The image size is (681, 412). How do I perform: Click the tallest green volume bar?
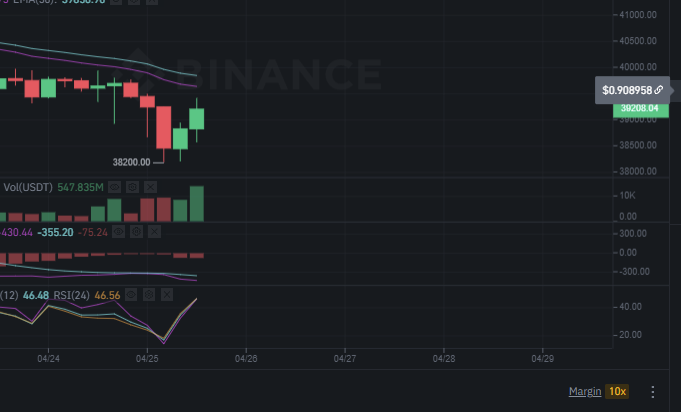click(196, 203)
